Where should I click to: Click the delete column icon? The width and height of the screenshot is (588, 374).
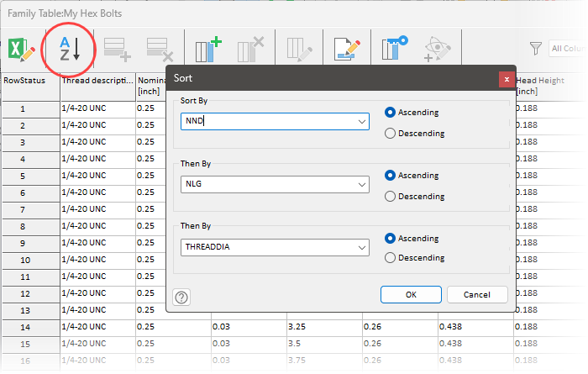tap(250, 49)
